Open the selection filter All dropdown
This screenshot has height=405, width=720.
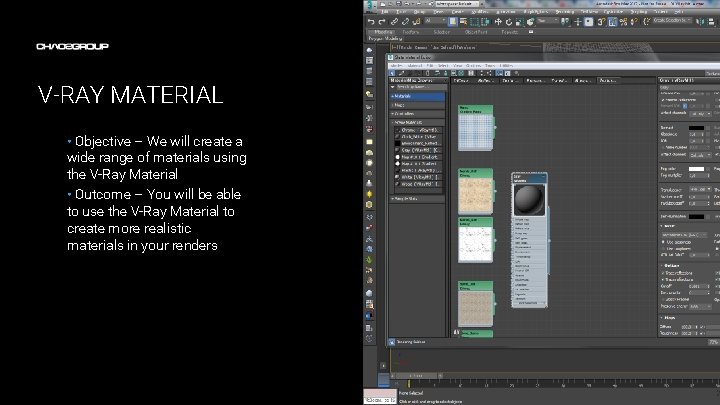[x=435, y=21]
